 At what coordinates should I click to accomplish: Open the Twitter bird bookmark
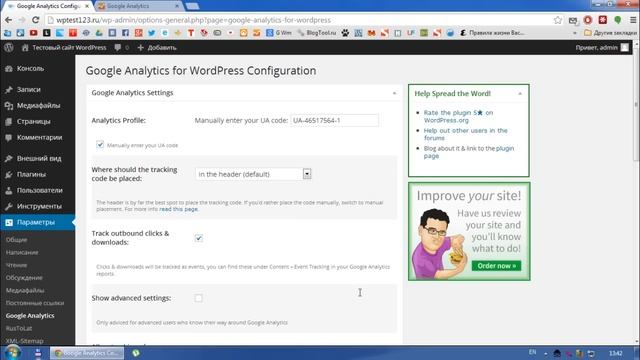151,33
